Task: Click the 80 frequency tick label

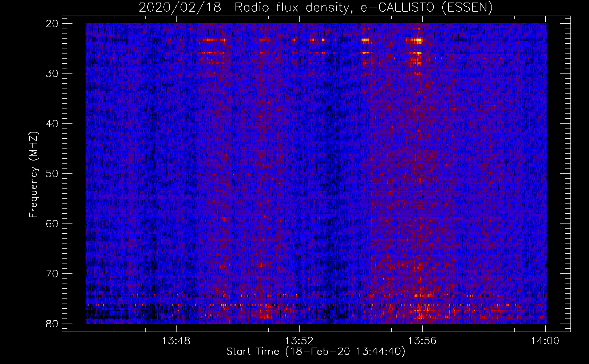Action: 52,324
